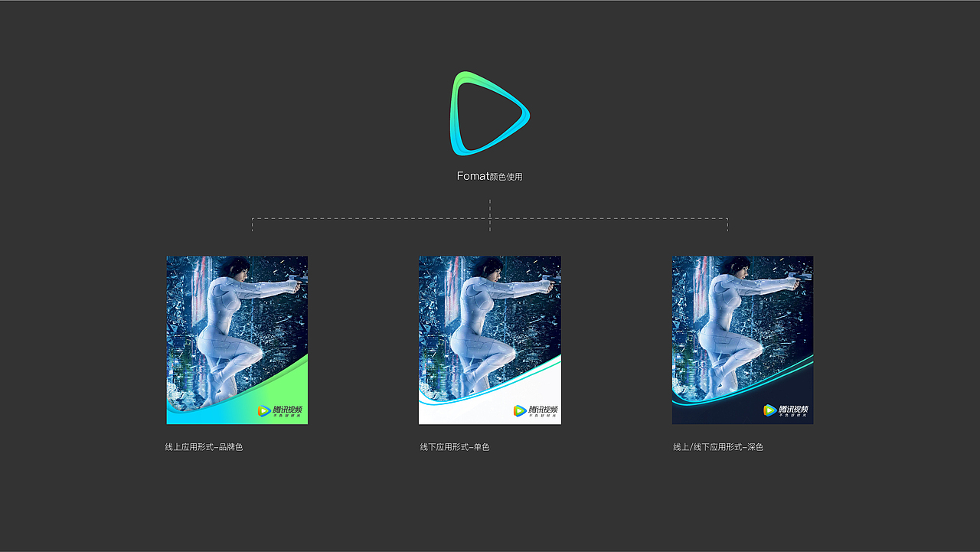Select the label '线上应用形式–品牌色'
Image resolution: width=980 pixels, height=552 pixels.
point(204,447)
